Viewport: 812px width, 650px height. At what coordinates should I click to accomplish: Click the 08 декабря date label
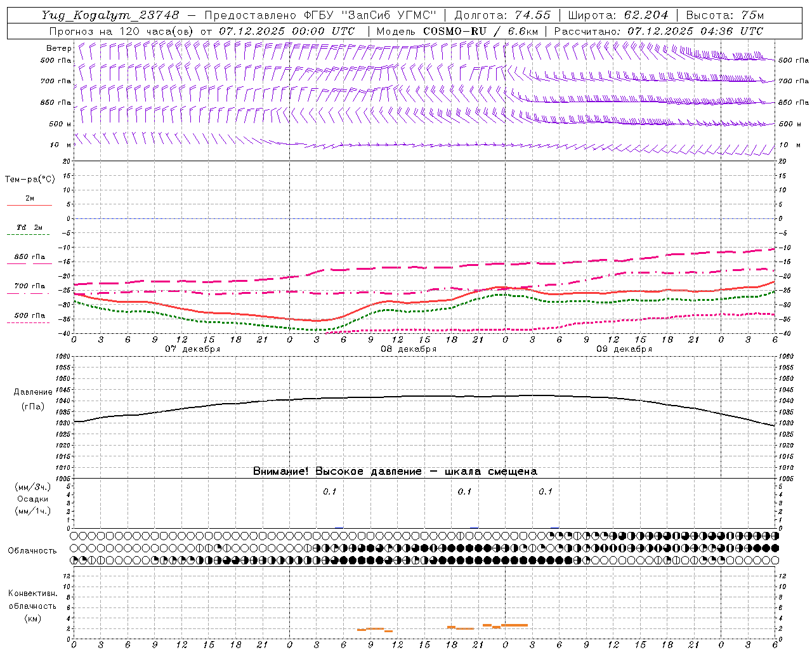coord(409,349)
